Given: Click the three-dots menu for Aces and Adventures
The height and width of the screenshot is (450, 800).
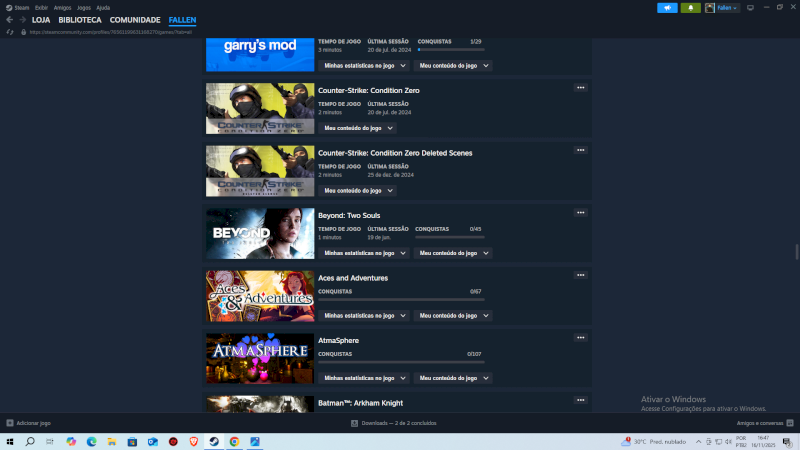Looking at the screenshot, I should coord(580,276).
